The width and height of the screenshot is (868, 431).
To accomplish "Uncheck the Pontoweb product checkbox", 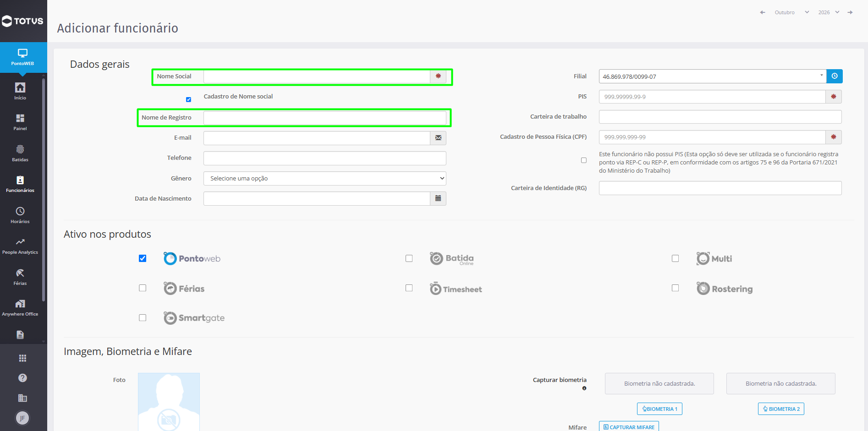I will click(143, 258).
